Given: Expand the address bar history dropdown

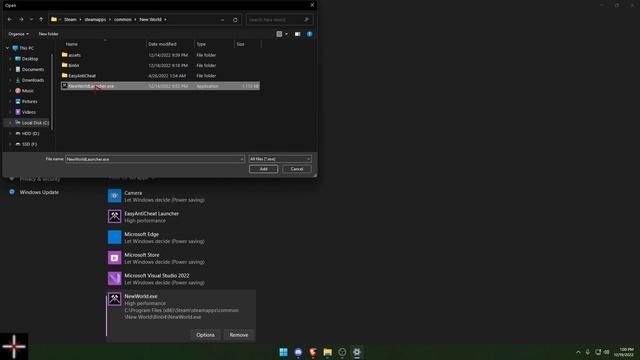Looking at the screenshot, I should click(222, 20).
